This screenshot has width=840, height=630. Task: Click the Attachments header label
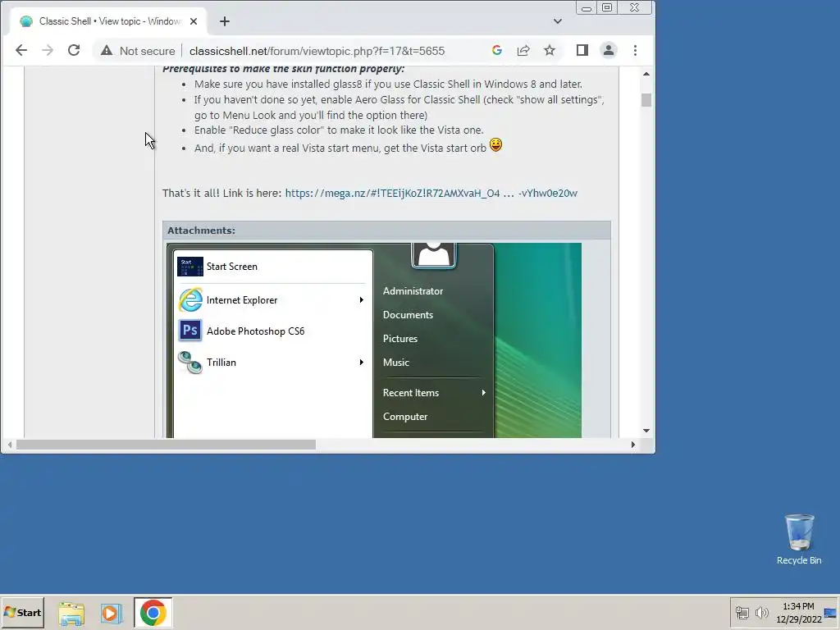point(202,231)
